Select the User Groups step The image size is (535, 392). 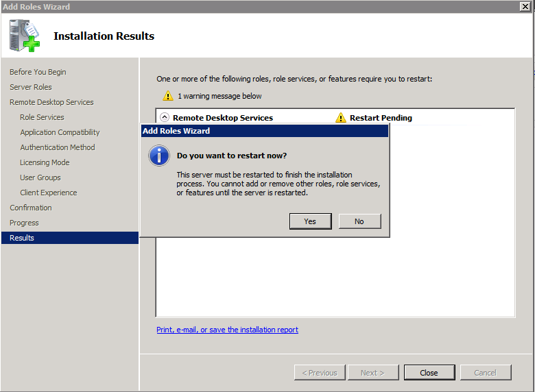[x=40, y=177]
